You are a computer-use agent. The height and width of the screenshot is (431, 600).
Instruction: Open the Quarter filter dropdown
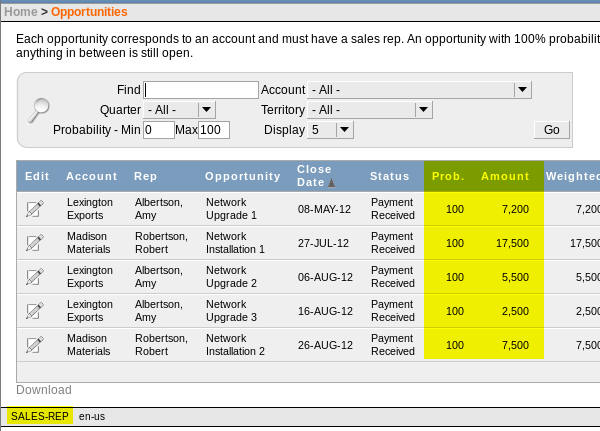[x=179, y=110]
